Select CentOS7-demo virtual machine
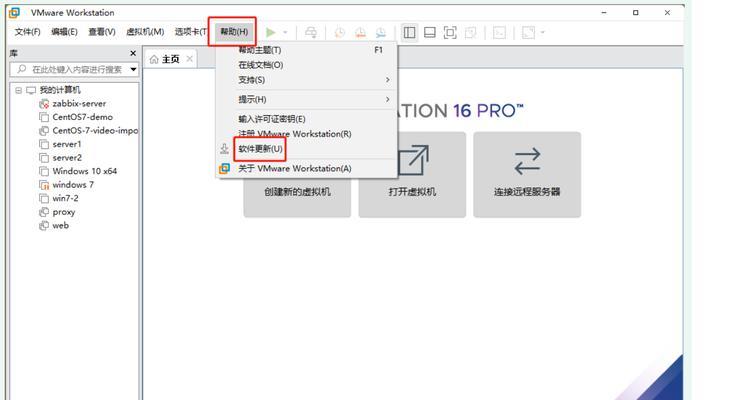Screen dimensions: 734x400 82,117
